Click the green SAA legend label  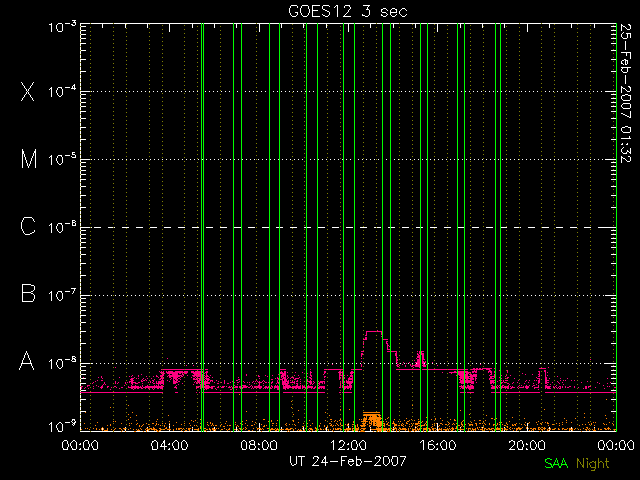[556, 463]
